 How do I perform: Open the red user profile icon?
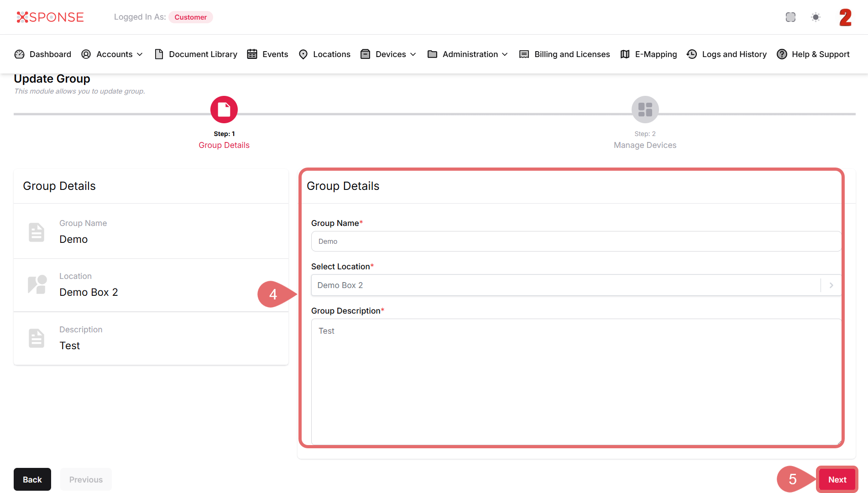pos(845,17)
